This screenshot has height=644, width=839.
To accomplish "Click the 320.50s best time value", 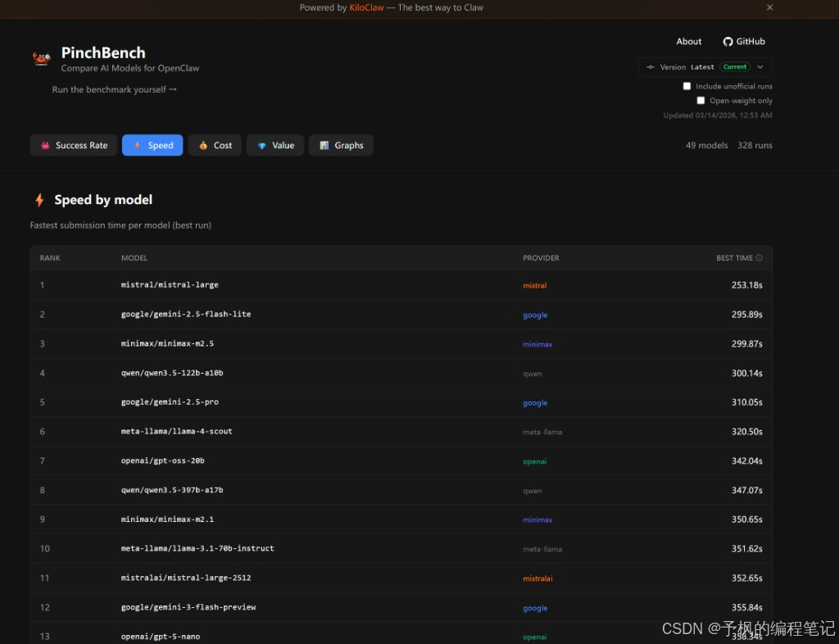I will point(747,432).
